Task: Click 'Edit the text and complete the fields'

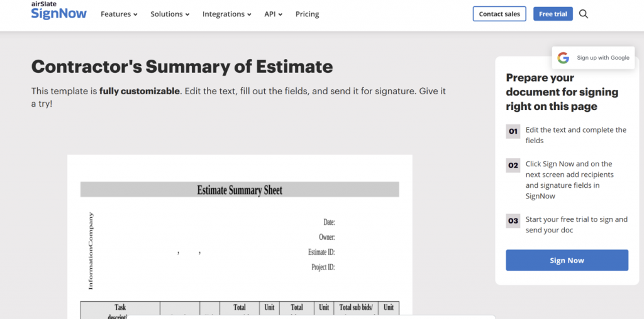Action: click(x=576, y=135)
